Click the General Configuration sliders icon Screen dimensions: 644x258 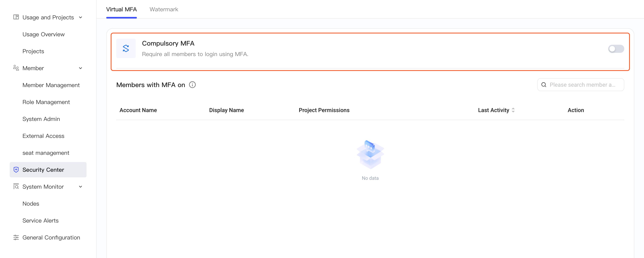click(16, 237)
